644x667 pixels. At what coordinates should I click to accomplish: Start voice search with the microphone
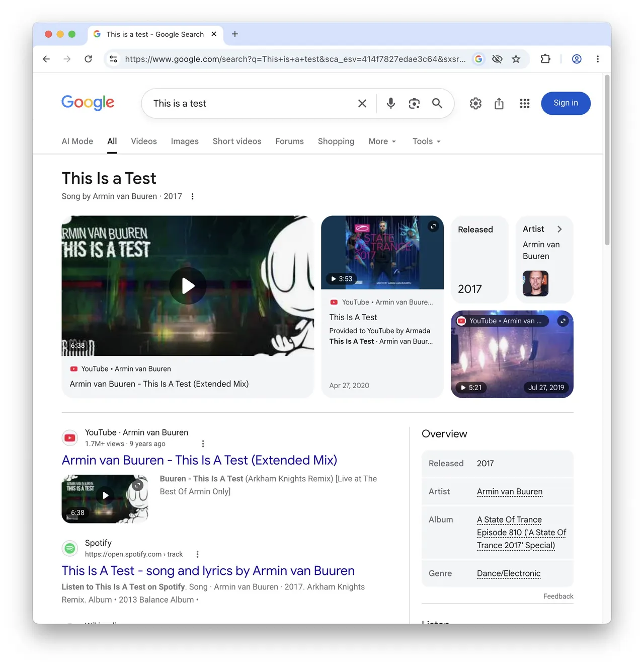tap(390, 103)
